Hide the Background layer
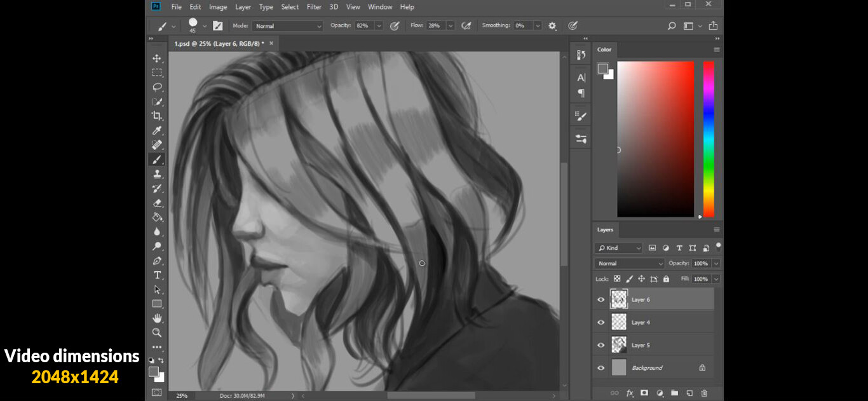The height and width of the screenshot is (401, 868). (x=600, y=367)
